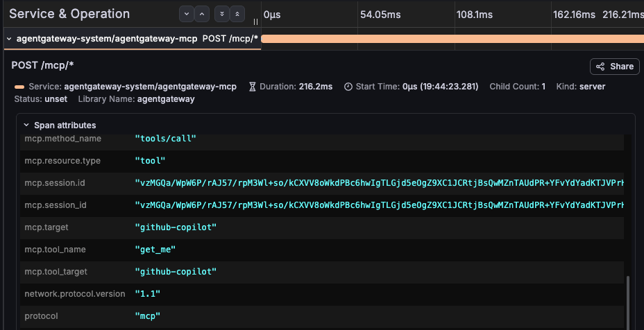Screen dimensions: 644x330
Task: Collapse all spans with the double-up chevron
Action: point(237,14)
